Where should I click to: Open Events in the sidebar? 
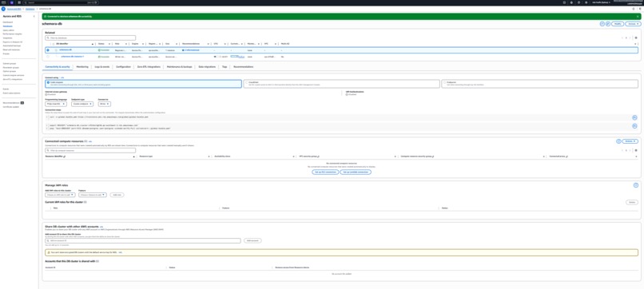point(6,89)
